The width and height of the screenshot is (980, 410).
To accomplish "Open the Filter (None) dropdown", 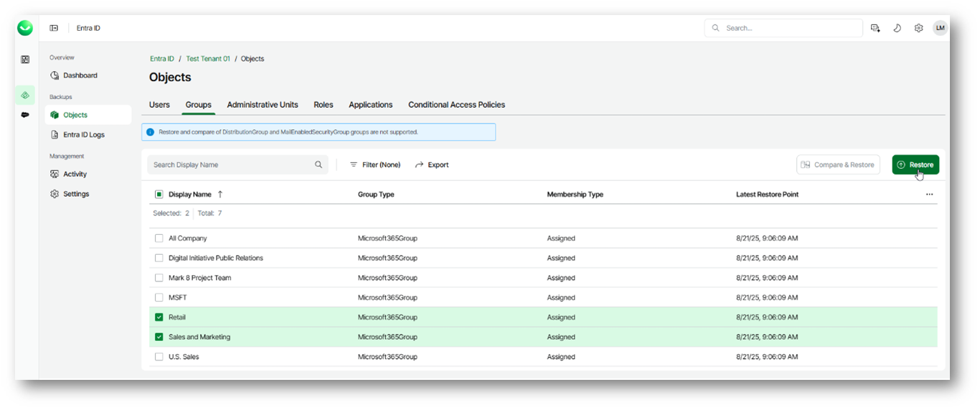I will click(374, 164).
